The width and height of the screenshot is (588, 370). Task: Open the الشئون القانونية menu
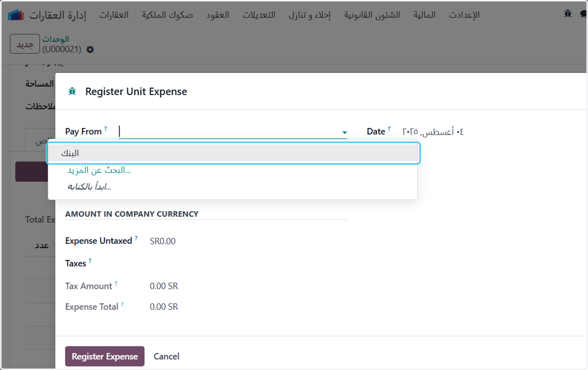(372, 15)
